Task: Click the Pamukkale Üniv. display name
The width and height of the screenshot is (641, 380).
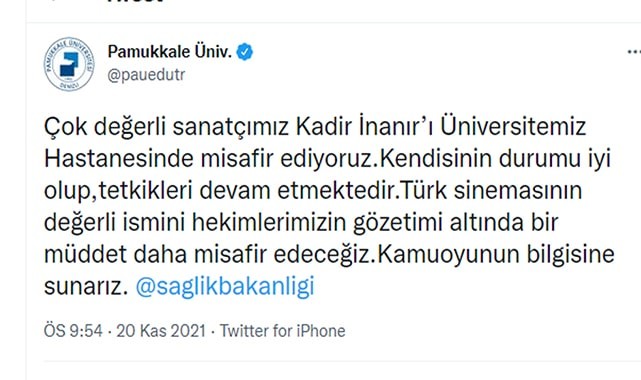Action: coord(170,52)
